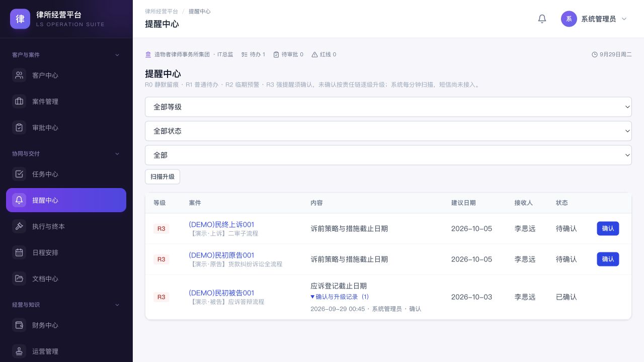Open the 全部 filter dropdown
The image size is (644, 362).
(x=388, y=155)
